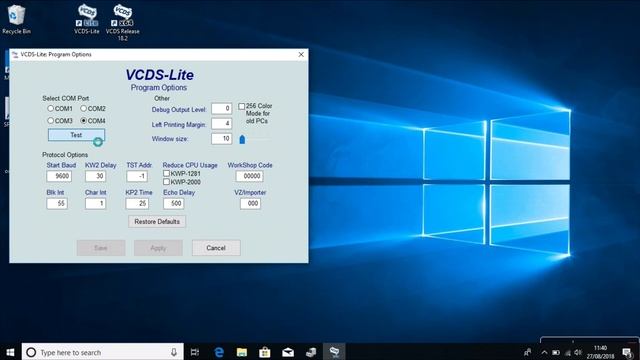Open the Recycle Bin desktop icon
The height and width of the screenshot is (360, 640).
[x=16, y=19]
